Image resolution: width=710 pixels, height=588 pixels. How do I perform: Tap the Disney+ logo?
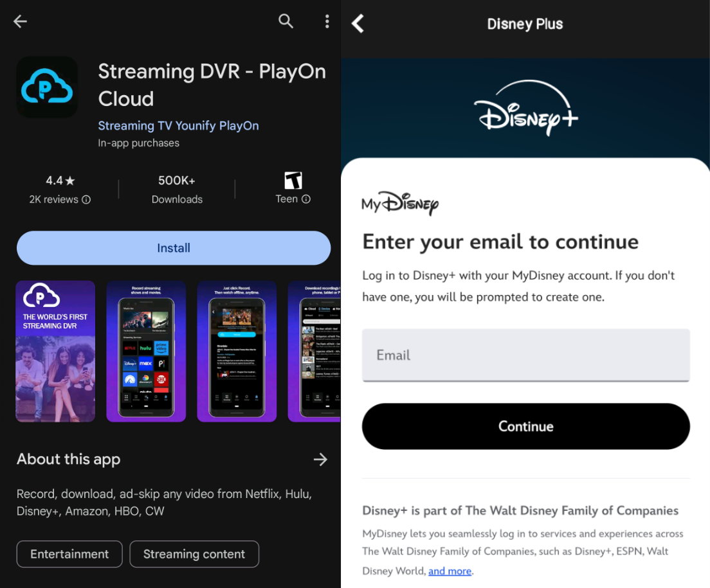(x=525, y=108)
